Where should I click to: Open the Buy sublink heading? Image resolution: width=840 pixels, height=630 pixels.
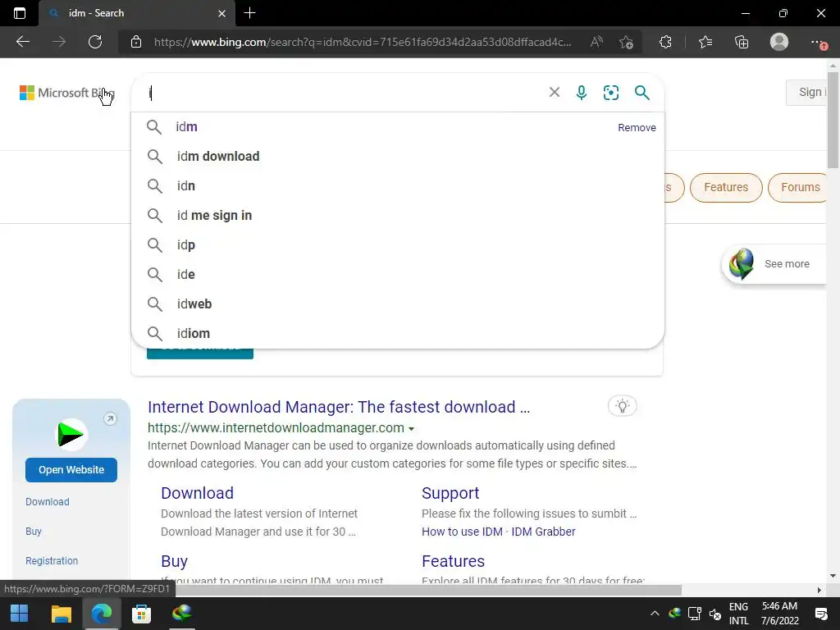174,561
